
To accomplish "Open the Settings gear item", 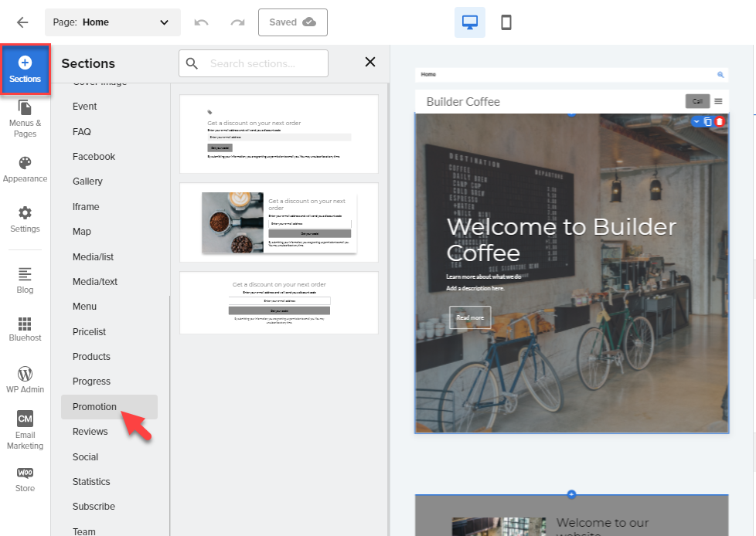I will (25, 219).
